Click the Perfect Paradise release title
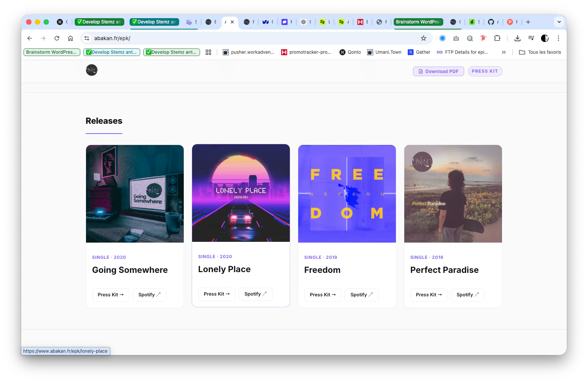588x383 pixels. (x=444, y=270)
